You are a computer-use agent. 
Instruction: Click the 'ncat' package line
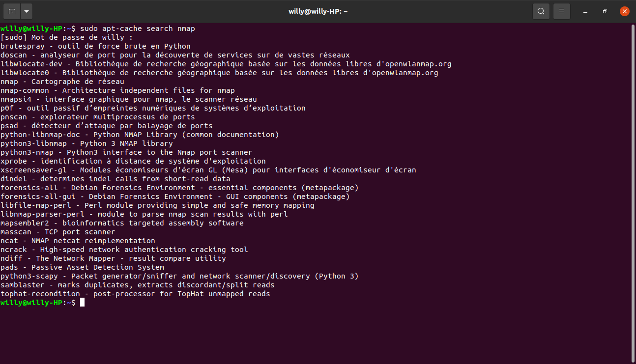click(x=78, y=241)
